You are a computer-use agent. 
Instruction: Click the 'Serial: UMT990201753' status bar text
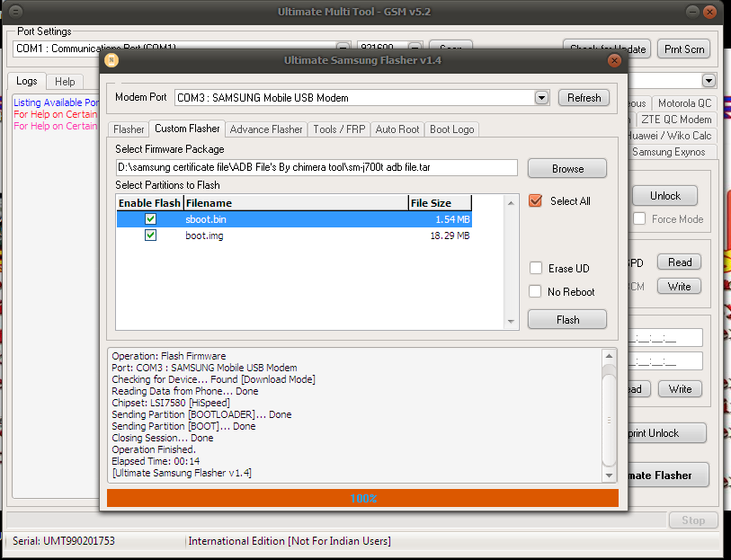coord(64,541)
